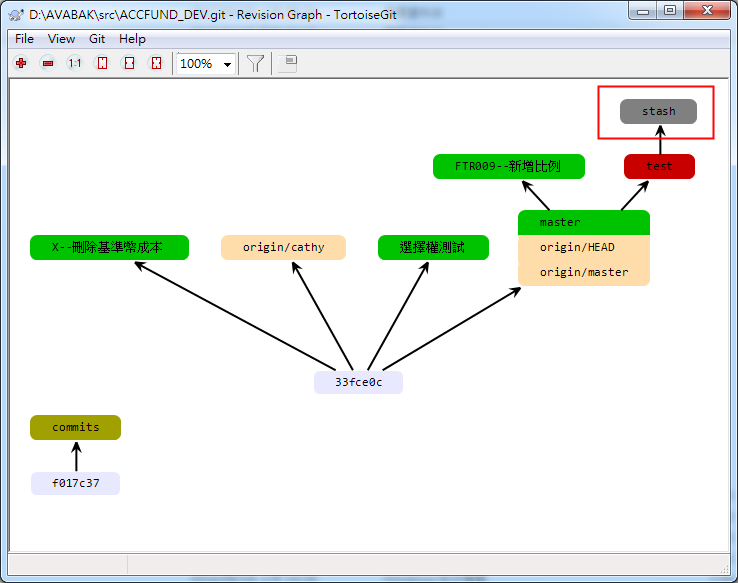The width and height of the screenshot is (738, 583).
Task: Open the Help menu
Action: coord(132,39)
